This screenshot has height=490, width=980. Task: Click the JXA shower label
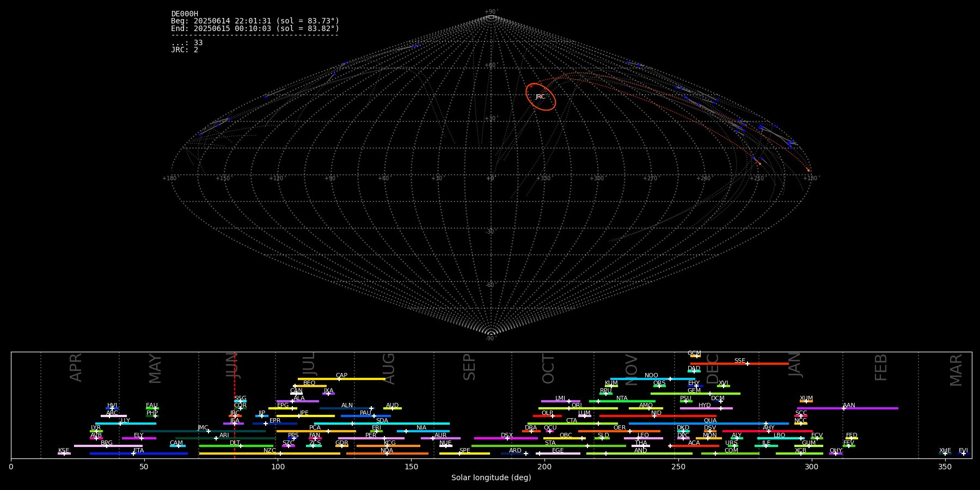click(x=328, y=391)
